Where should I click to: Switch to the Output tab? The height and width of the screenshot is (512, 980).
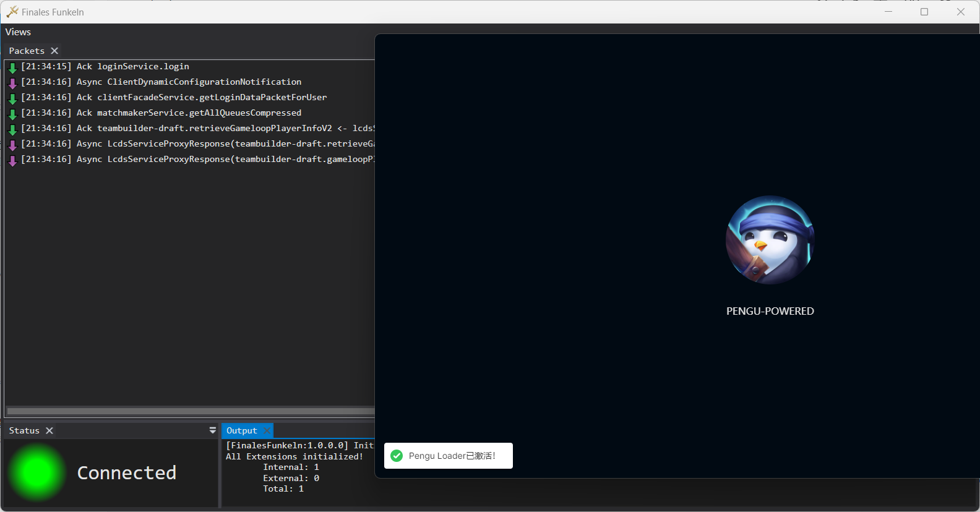[242, 430]
